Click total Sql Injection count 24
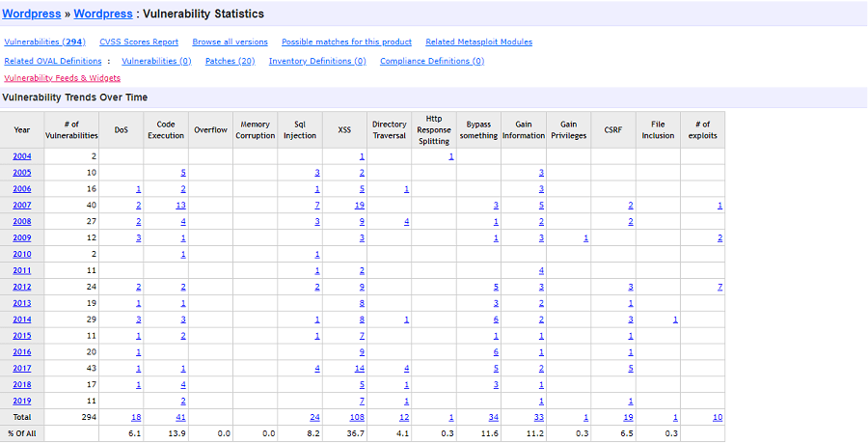 315,417
